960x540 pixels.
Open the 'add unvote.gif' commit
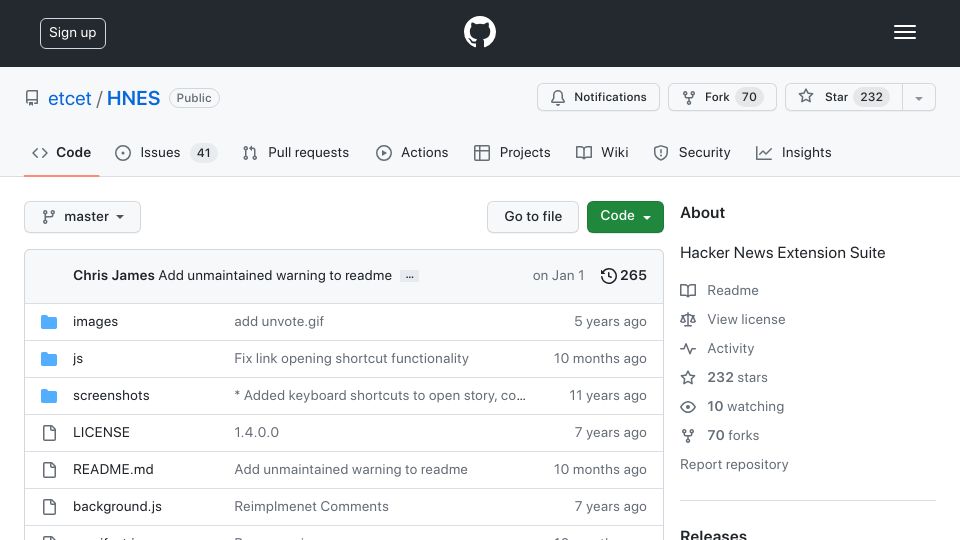pos(279,321)
